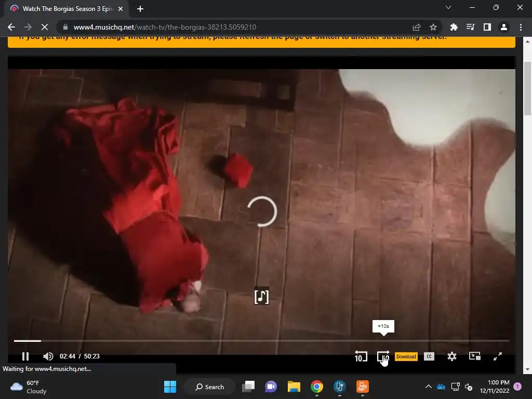This screenshot has height=399, width=532.
Task: Go forward in browser history
Action: 28,27
